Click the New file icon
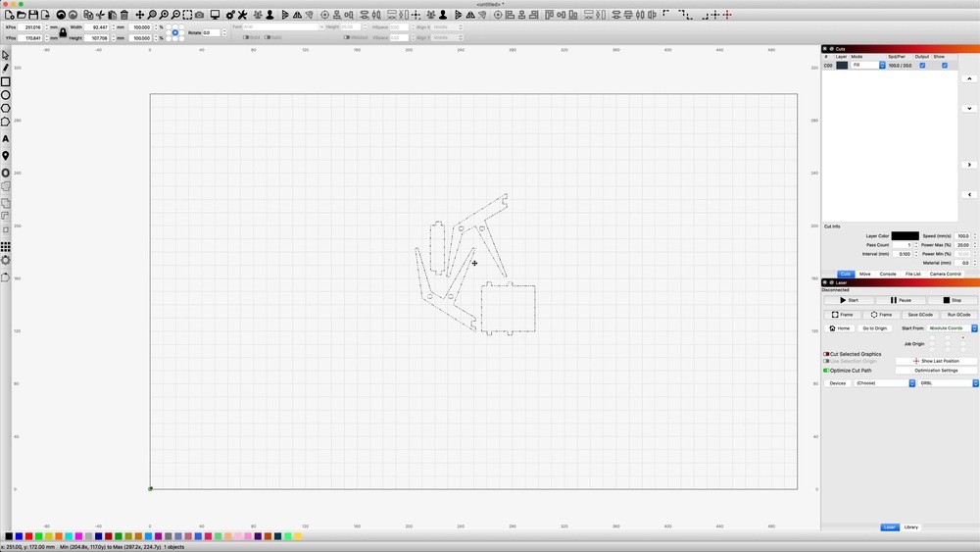Image resolution: width=980 pixels, height=552 pixels. 10,15
